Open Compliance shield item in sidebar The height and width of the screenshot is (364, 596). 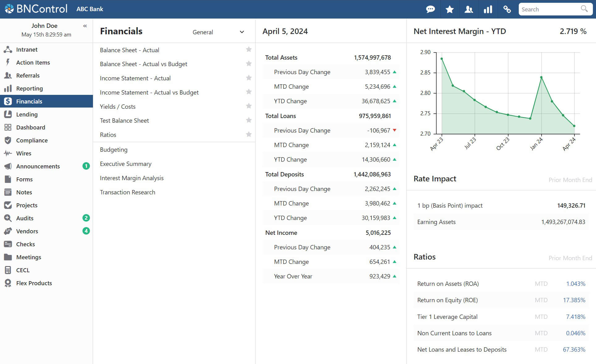coord(32,140)
